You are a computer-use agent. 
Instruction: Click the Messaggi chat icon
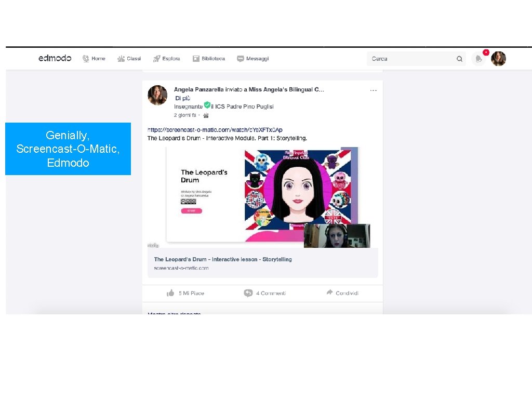pos(240,59)
